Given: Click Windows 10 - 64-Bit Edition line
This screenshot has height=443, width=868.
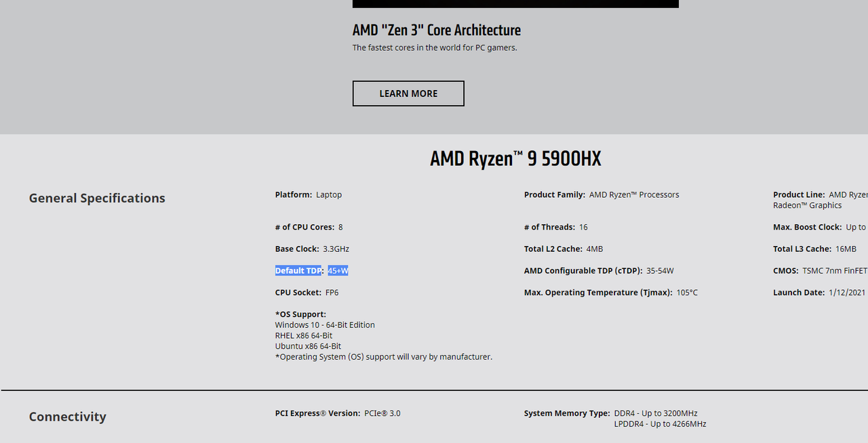Looking at the screenshot, I should pos(325,325).
